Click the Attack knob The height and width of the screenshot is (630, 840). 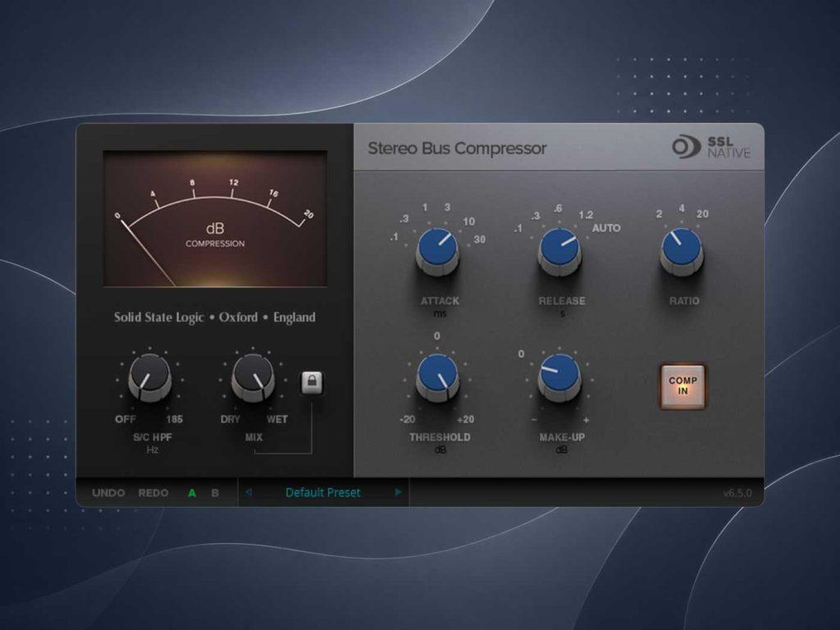[x=438, y=251]
